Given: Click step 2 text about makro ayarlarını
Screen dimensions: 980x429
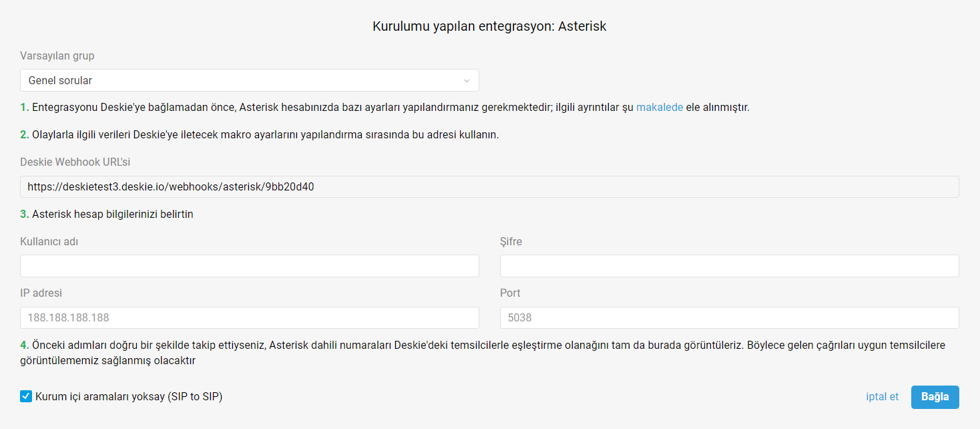Looking at the screenshot, I should click(266, 134).
